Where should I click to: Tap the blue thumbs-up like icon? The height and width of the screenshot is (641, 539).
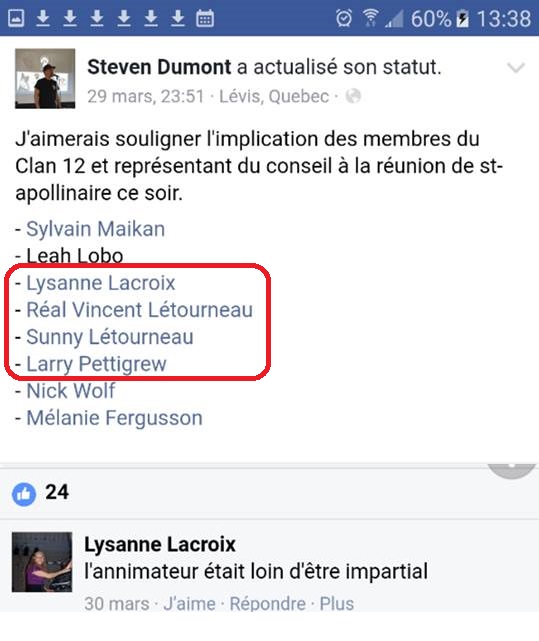click(x=24, y=494)
